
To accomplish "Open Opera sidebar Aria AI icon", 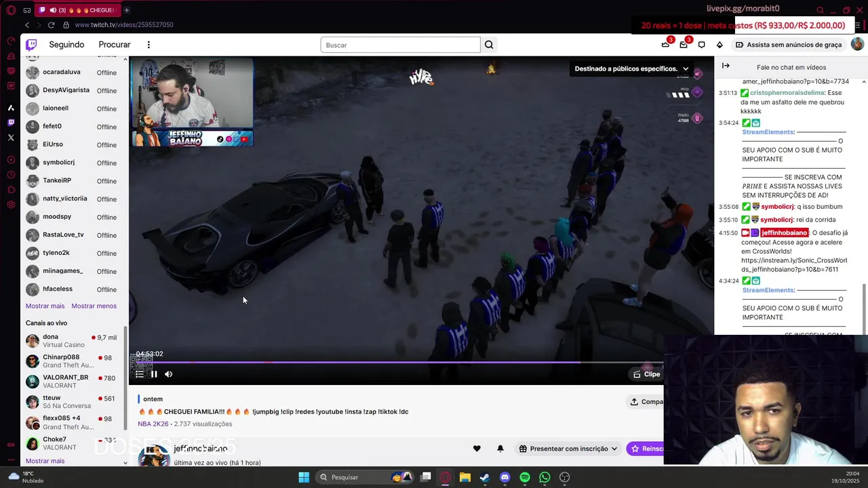I will pyautogui.click(x=11, y=108).
